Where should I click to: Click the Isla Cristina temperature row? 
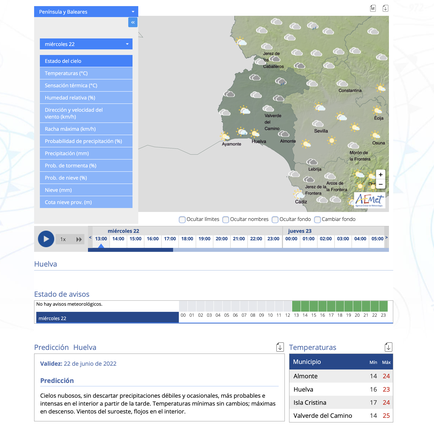tap(341, 402)
